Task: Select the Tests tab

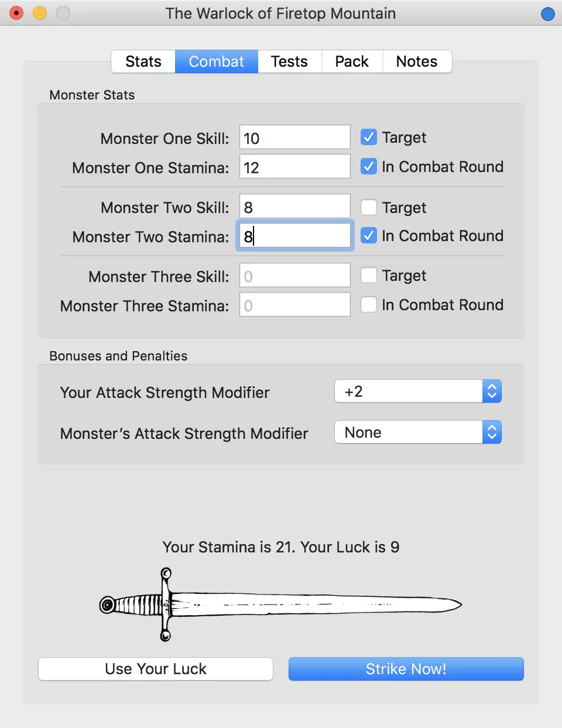Action: click(x=289, y=61)
